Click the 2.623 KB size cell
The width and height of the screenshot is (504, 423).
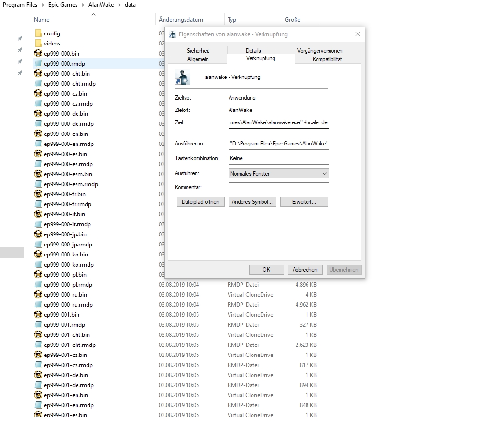pos(306,345)
